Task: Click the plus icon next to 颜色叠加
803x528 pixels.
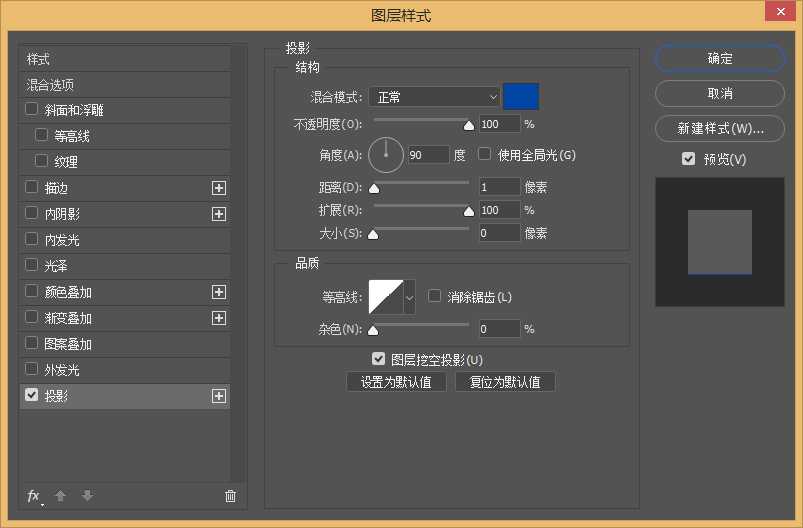Action: tap(219, 292)
